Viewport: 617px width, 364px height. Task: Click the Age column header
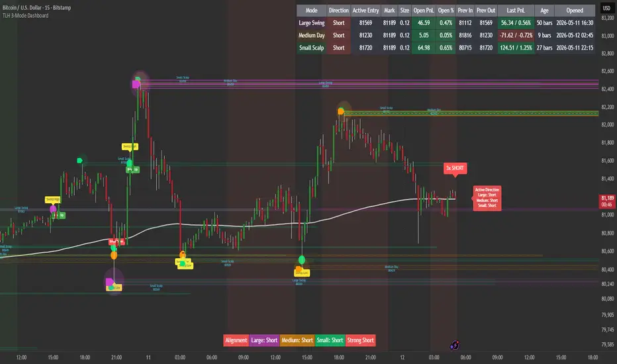[x=544, y=11]
